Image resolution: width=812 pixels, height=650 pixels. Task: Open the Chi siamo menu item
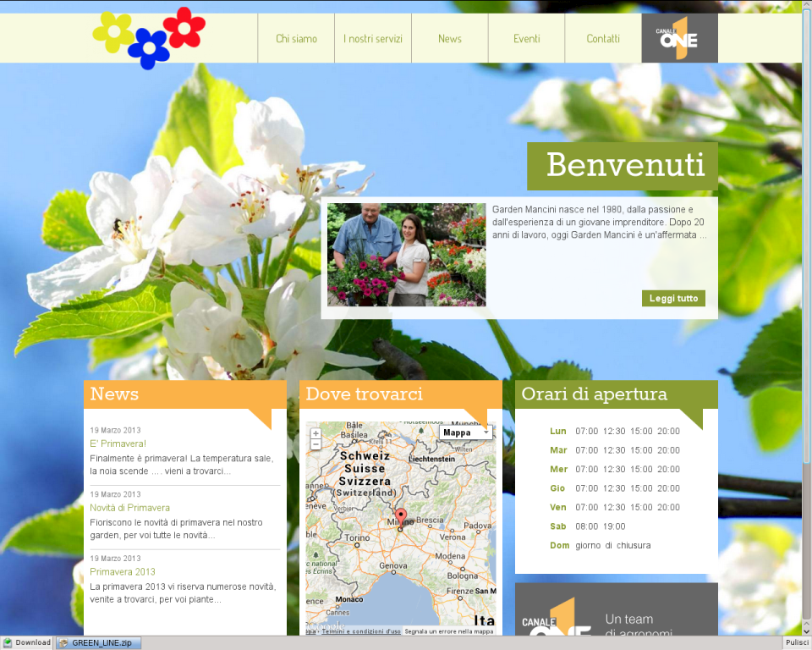296,39
